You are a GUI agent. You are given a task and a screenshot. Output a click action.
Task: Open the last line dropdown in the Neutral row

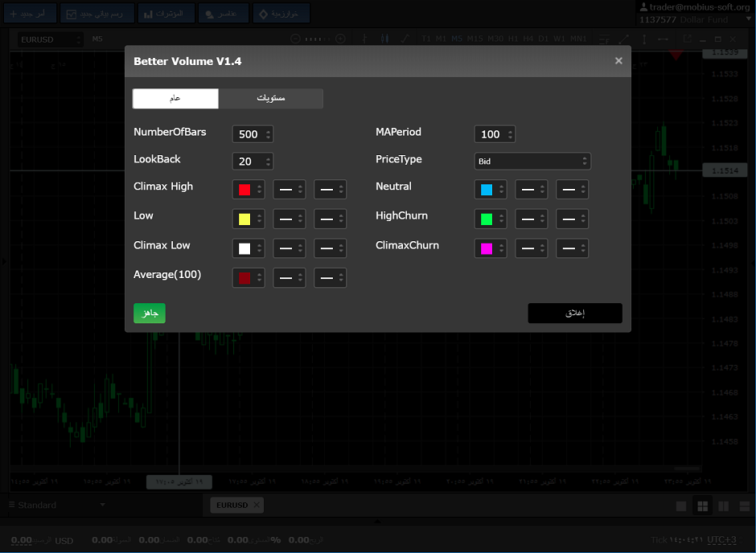pos(573,190)
